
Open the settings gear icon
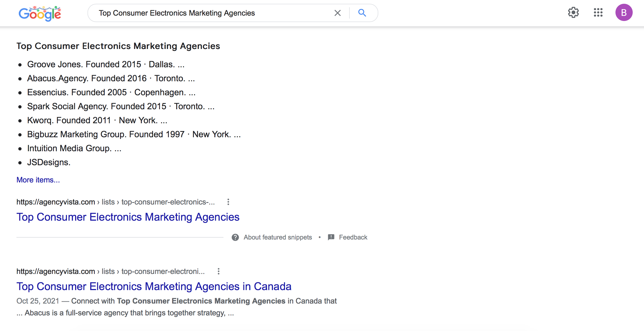pos(573,12)
